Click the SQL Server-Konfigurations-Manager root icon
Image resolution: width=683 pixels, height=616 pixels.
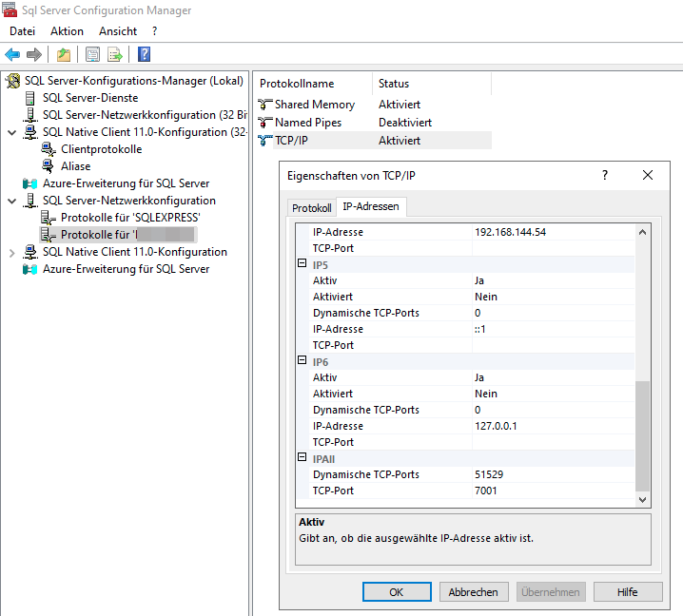click(13, 81)
